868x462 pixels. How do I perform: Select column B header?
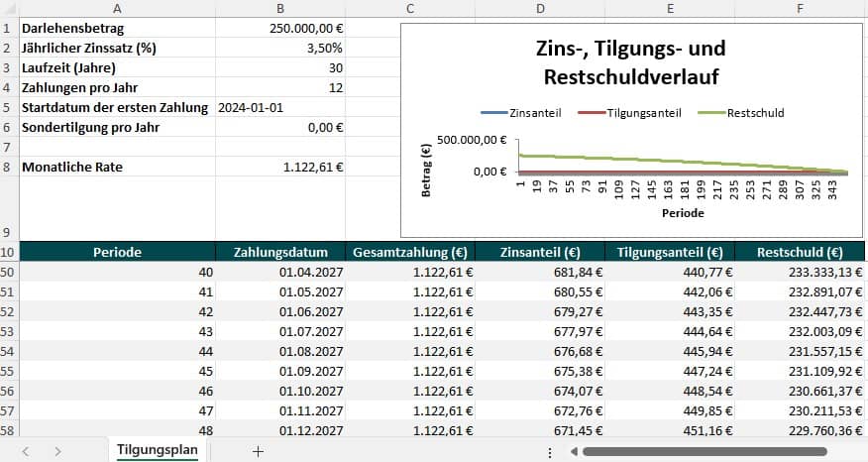280,8
